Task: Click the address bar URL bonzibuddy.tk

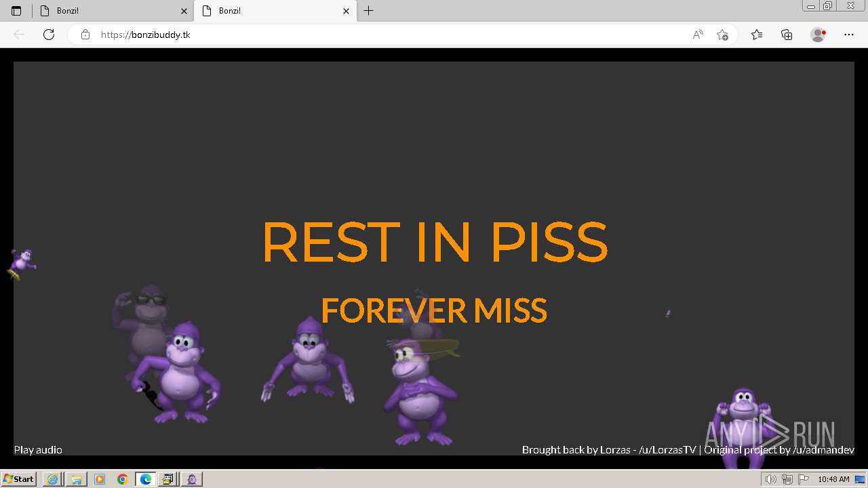Action: tap(145, 35)
